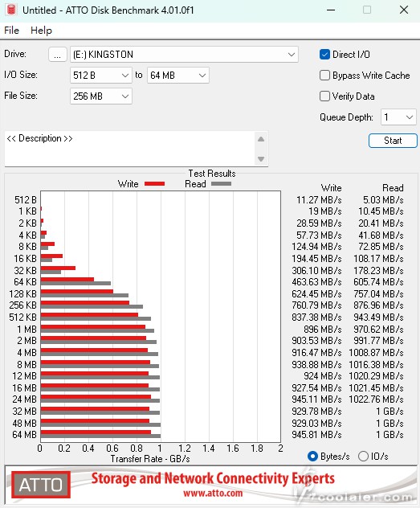The width and height of the screenshot is (420, 508).
Task: Click into the Description text field
Action: pos(130,149)
